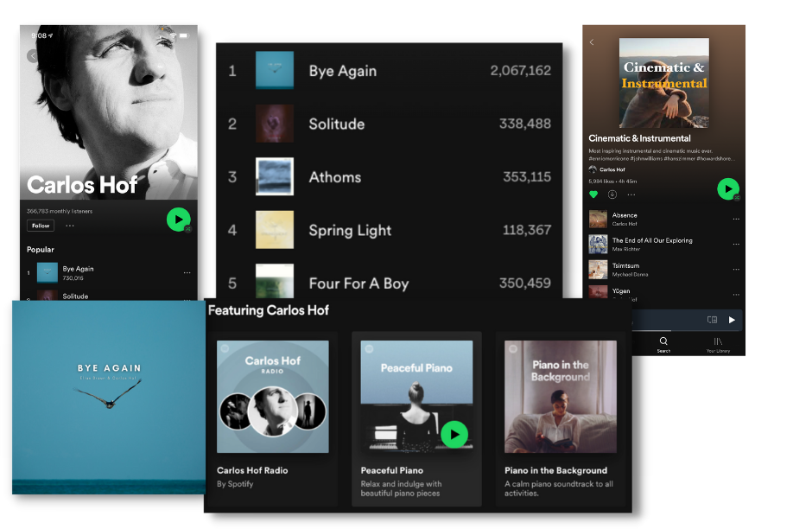This screenshot has width=812, height=529.
Task: Toggle the green heart like on playlist
Action: (593, 194)
